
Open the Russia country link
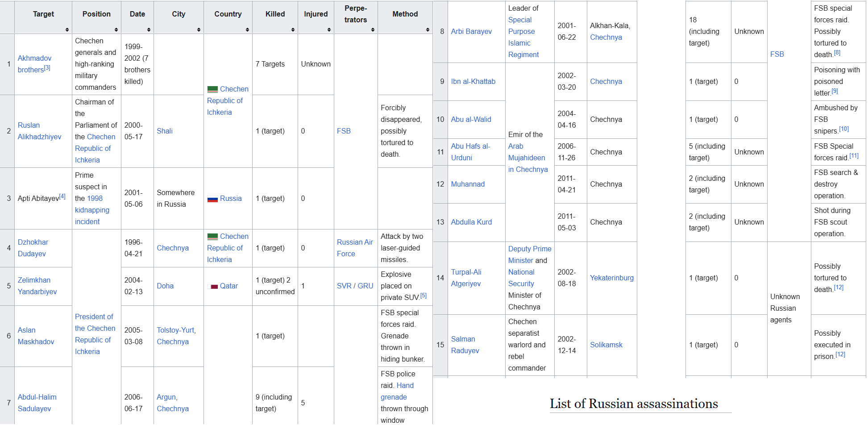(231, 198)
